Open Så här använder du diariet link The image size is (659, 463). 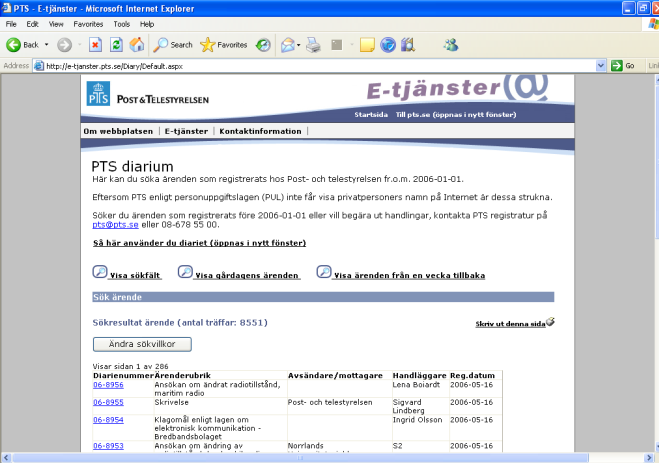(199, 243)
